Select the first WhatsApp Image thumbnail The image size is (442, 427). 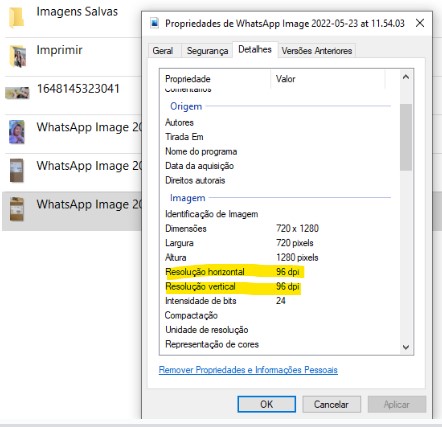coord(17,132)
